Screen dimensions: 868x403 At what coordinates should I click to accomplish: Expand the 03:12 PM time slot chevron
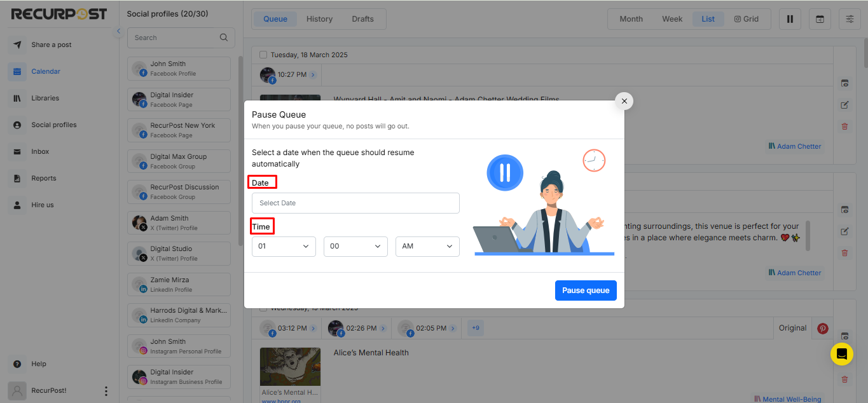click(x=313, y=329)
